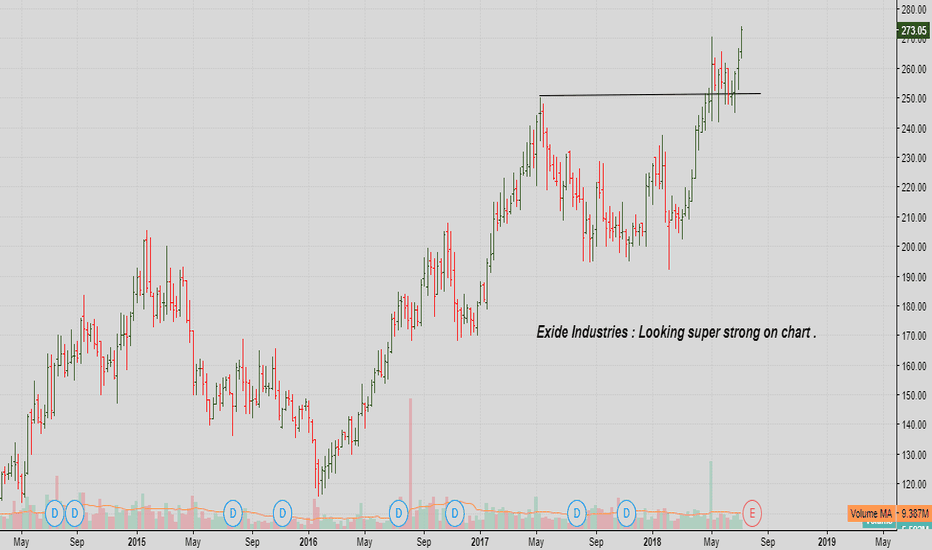
Task: Click the 240.00 price axis label
Action: [914, 128]
